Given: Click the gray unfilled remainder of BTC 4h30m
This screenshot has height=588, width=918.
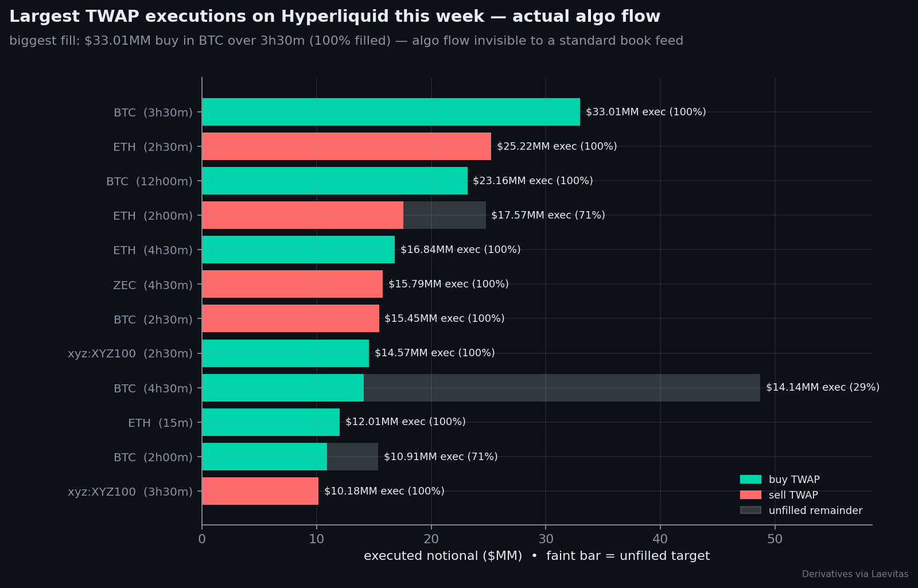Looking at the screenshot, I should pyautogui.click(x=562, y=388).
